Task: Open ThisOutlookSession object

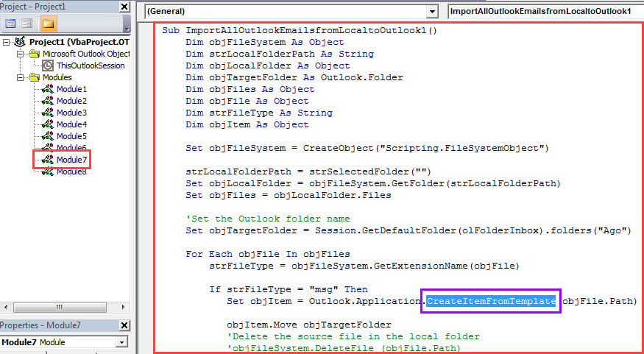Action: [91, 66]
